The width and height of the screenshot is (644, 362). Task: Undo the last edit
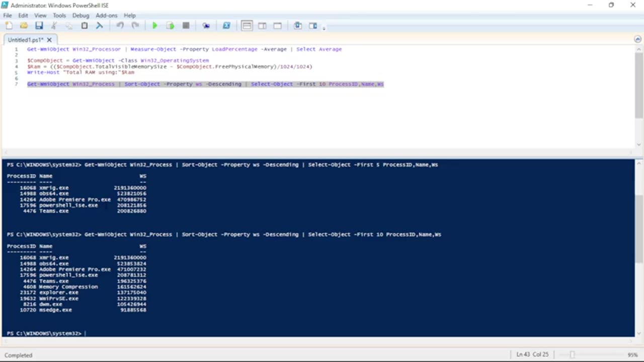coord(120,26)
